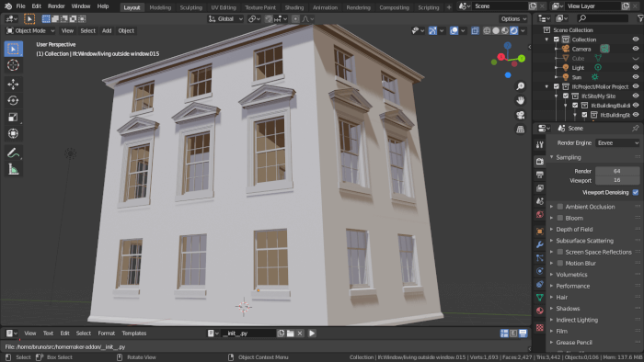Click the Options button in the viewport header
This screenshot has width=644, height=362.
click(x=513, y=19)
